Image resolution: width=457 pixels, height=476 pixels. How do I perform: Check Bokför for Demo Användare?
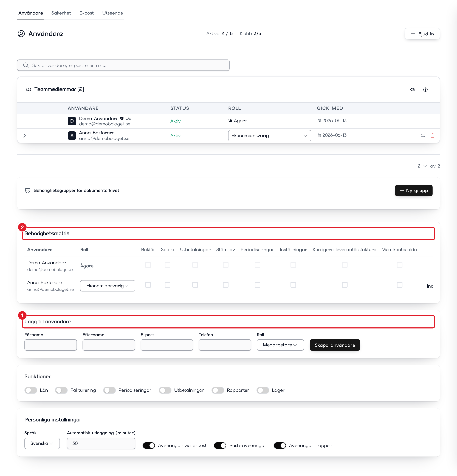[x=148, y=265]
